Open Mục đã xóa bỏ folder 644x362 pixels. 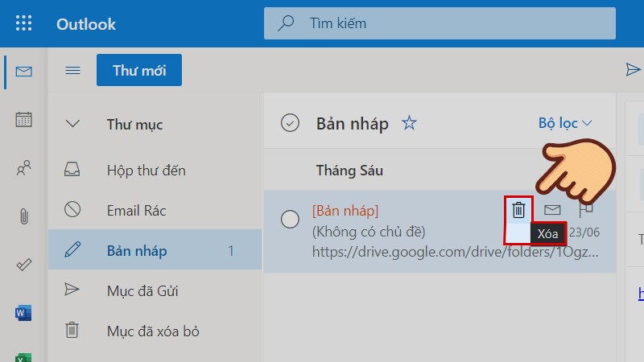pyautogui.click(x=155, y=331)
